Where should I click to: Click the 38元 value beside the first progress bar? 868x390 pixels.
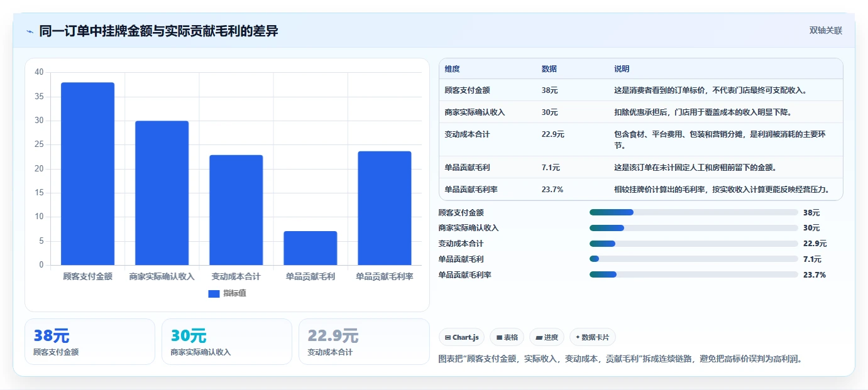tap(811, 213)
